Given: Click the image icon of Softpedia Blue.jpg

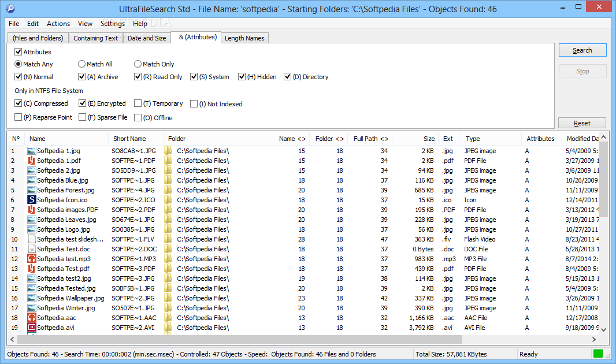Looking at the screenshot, I should tap(31, 180).
